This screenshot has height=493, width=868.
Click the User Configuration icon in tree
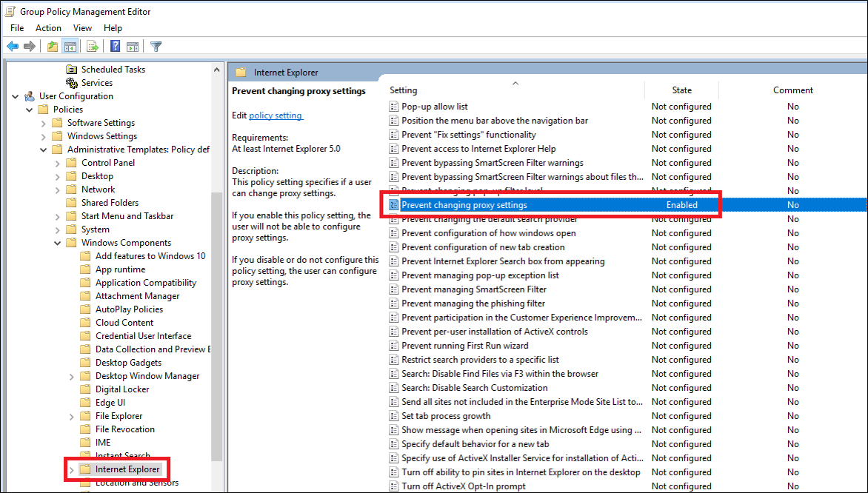(x=30, y=96)
